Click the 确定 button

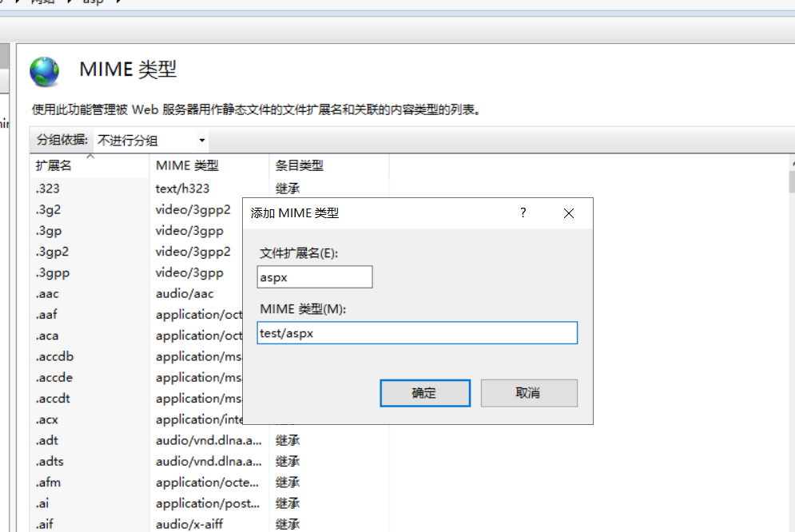[x=424, y=393]
